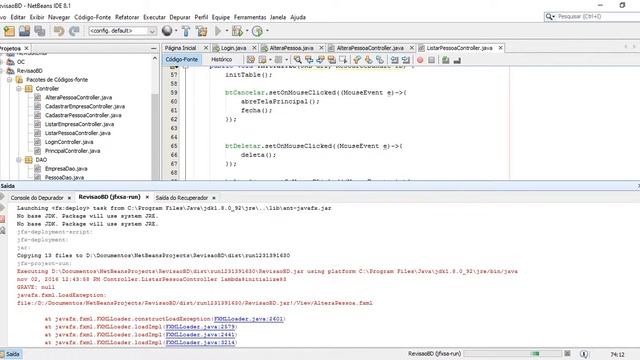Click the Previous Bookmark icon
This screenshot has width=640, height=360.
(x=357, y=60)
